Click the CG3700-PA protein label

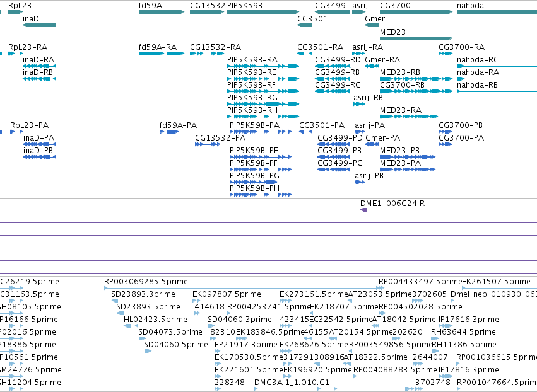pos(461,138)
